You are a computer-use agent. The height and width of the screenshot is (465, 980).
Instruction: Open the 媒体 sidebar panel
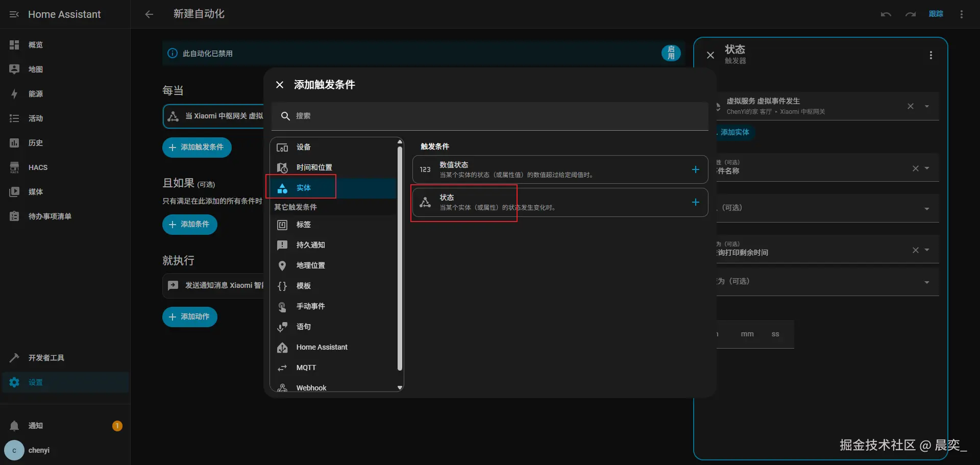point(35,192)
